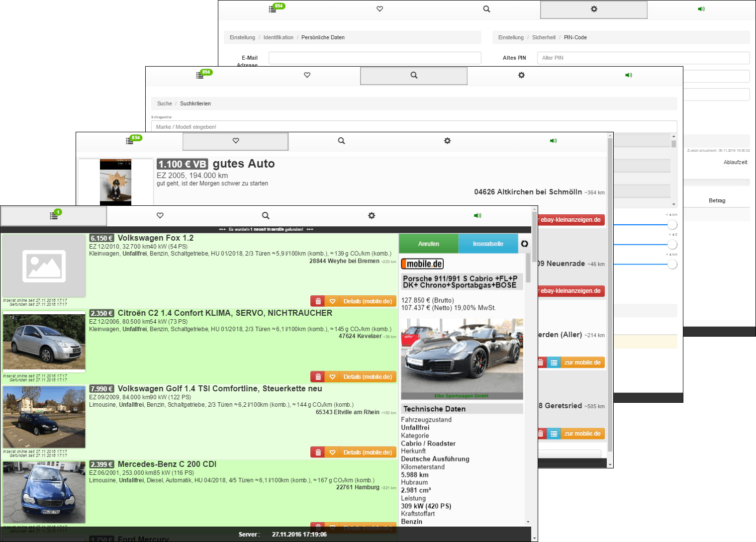Image resolution: width=756 pixels, height=542 pixels.
Task: Open the listings tab with badge 1
Action: pyautogui.click(x=54, y=216)
